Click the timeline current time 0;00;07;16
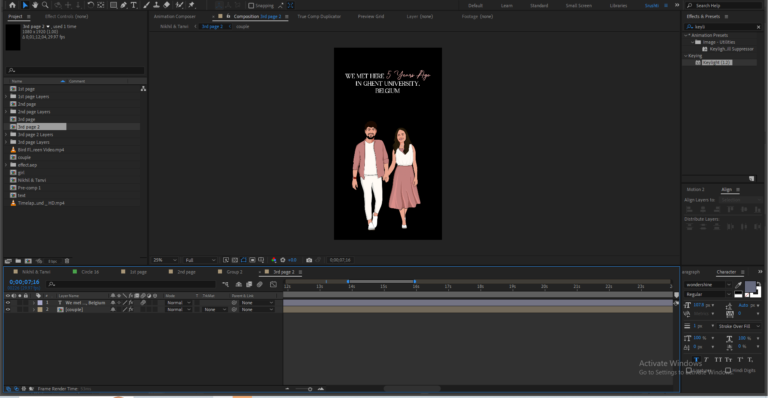The image size is (768, 398). click(x=24, y=282)
